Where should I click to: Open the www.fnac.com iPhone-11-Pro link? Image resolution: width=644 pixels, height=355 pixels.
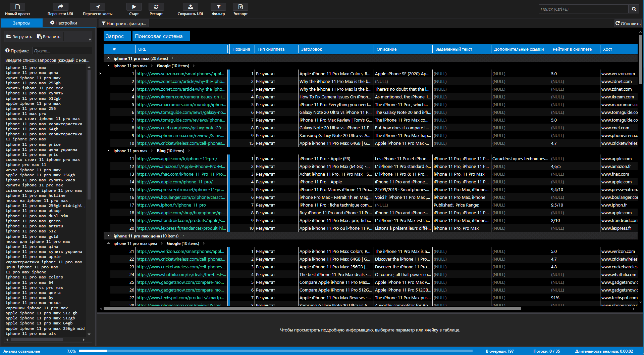click(x=181, y=174)
